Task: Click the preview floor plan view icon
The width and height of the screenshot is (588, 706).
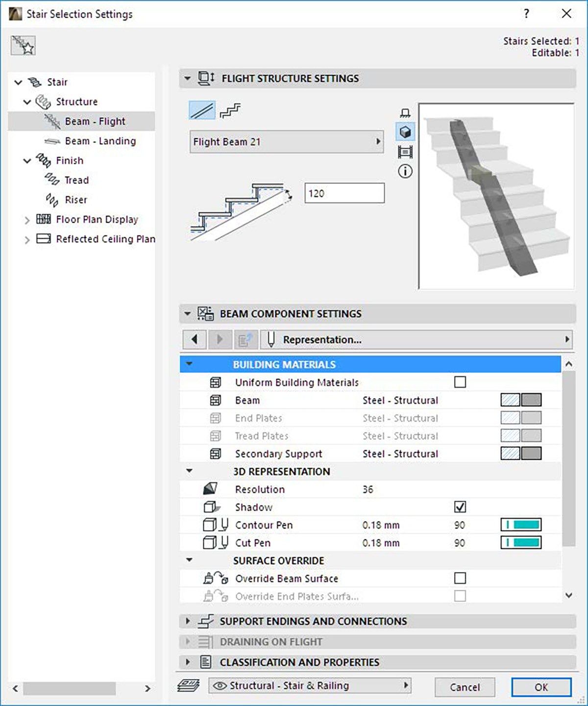Action: click(x=405, y=112)
